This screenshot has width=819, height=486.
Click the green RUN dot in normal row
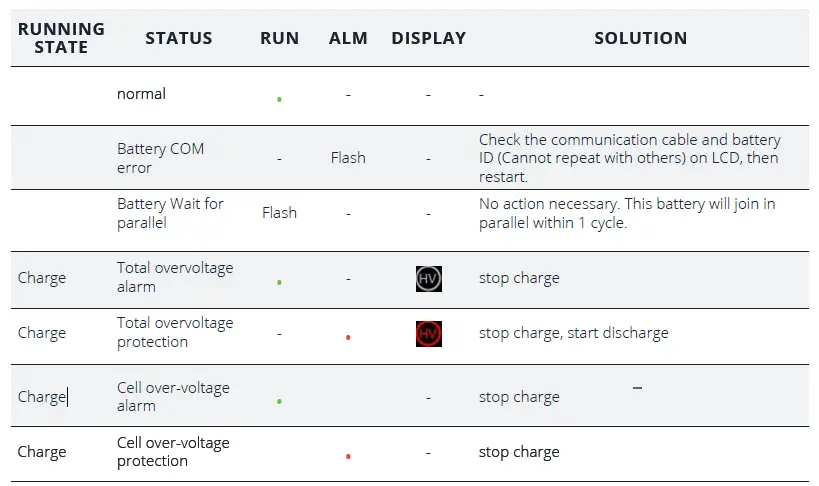click(279, 99)
